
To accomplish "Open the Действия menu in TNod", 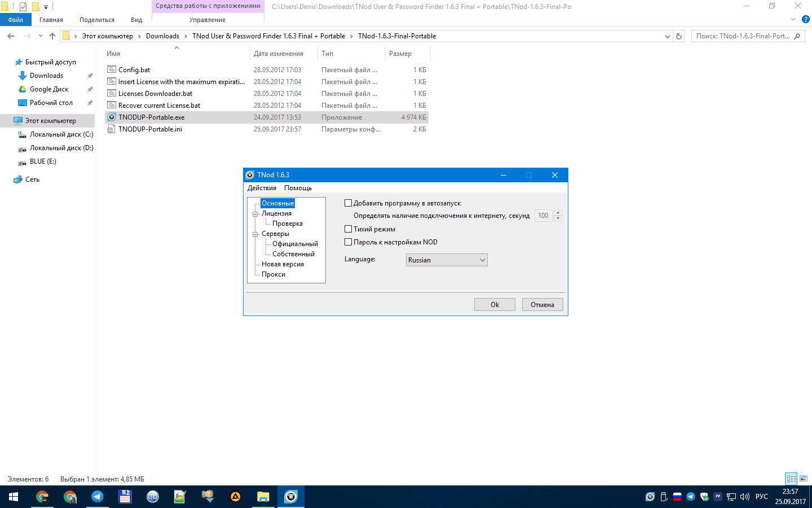I will coord(262,188).
